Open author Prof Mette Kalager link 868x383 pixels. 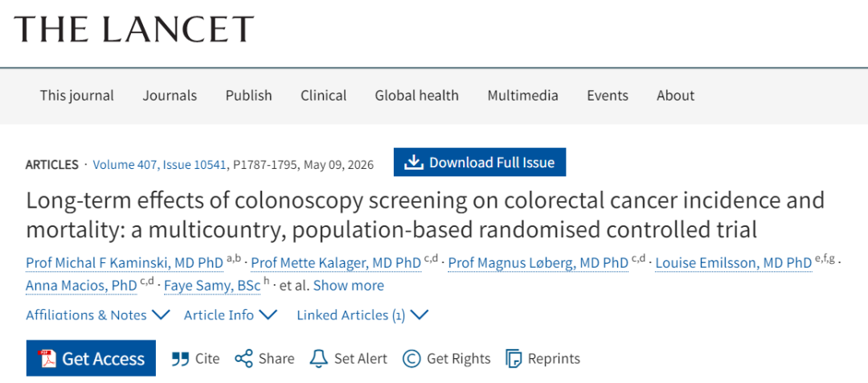336,263
